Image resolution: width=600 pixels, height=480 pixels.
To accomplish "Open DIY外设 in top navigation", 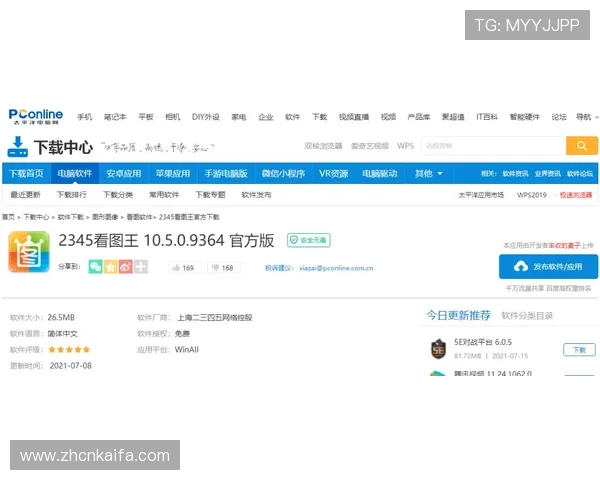I will coord(205,117).
